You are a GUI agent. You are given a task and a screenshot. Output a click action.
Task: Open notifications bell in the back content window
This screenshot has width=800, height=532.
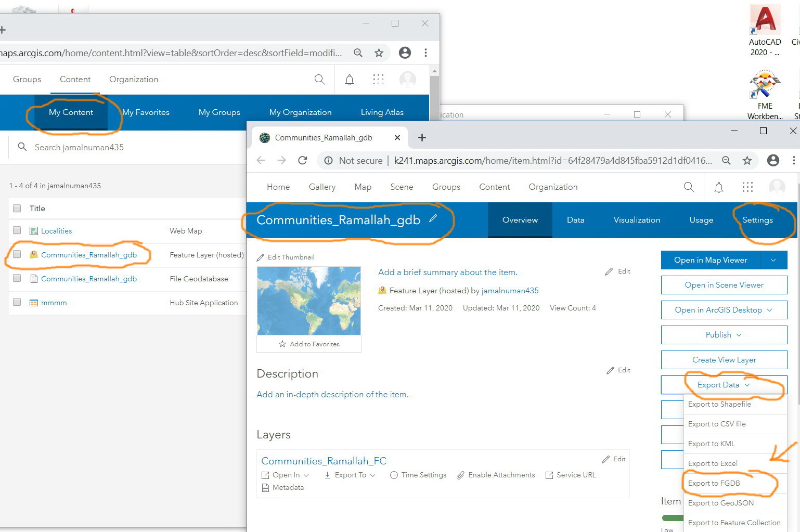[x=350, y=80]
